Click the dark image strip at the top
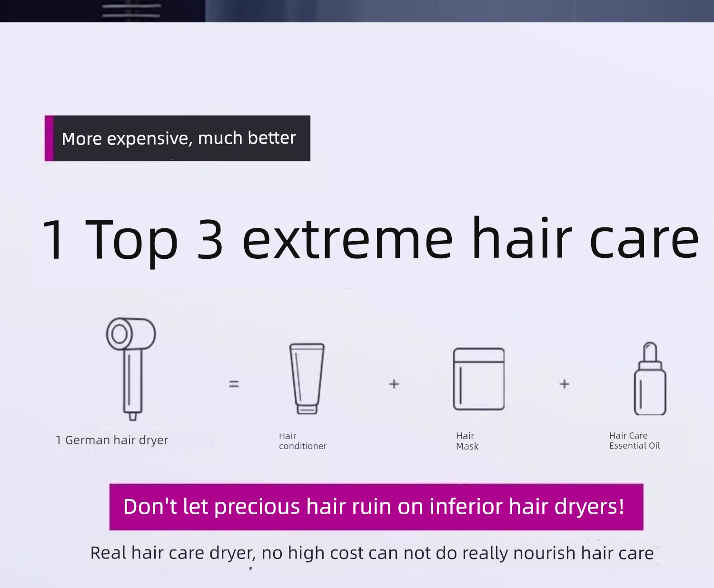The image size is (714, 588). tap(357, 10)
